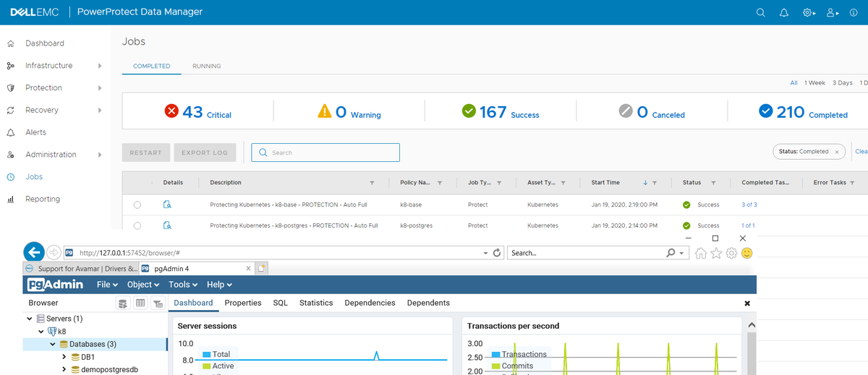
Task: Switch to pgAdmin Properties tab
Action: 243,303
